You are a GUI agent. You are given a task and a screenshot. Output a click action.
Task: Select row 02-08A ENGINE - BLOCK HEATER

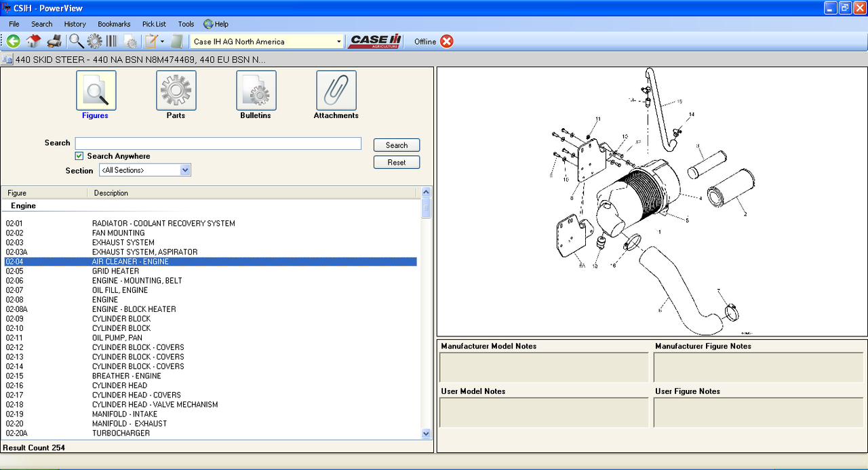pyautogui.click(x=210, y=309)
